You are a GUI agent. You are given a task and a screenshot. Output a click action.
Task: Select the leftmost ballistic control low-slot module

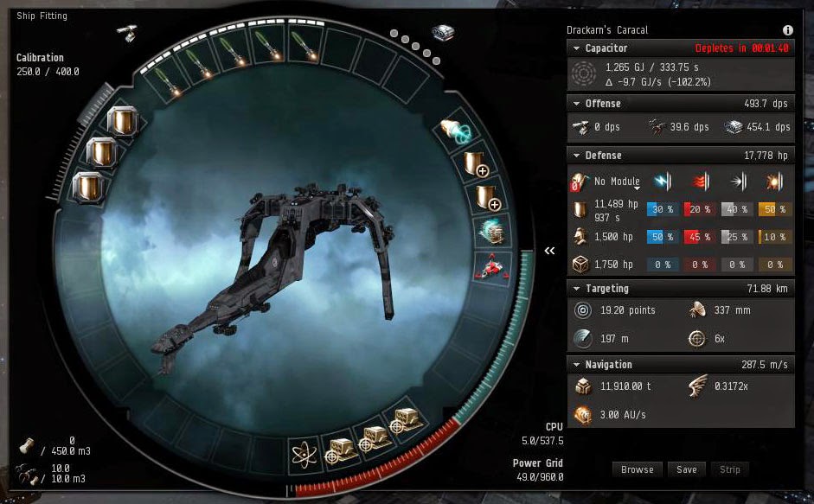click(341, 450)
